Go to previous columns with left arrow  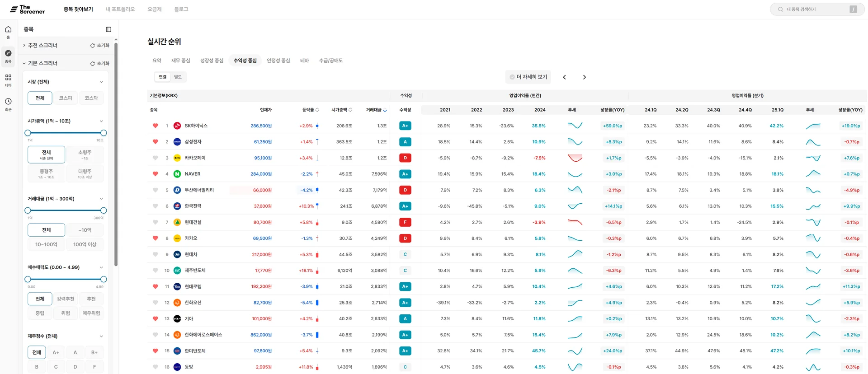click(564, 77)
